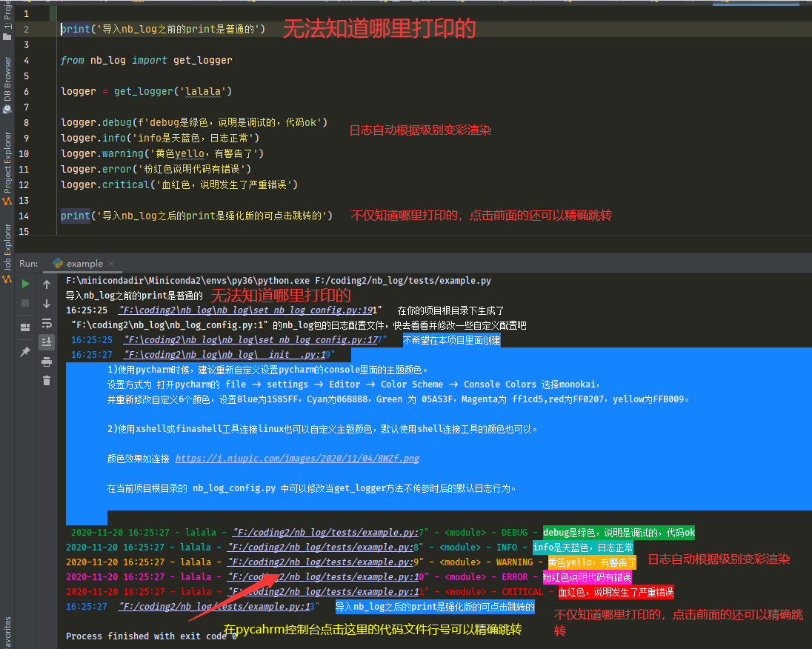Place cursor on get_logger('lalala') line
812x649 pixels.
[146, 92]
